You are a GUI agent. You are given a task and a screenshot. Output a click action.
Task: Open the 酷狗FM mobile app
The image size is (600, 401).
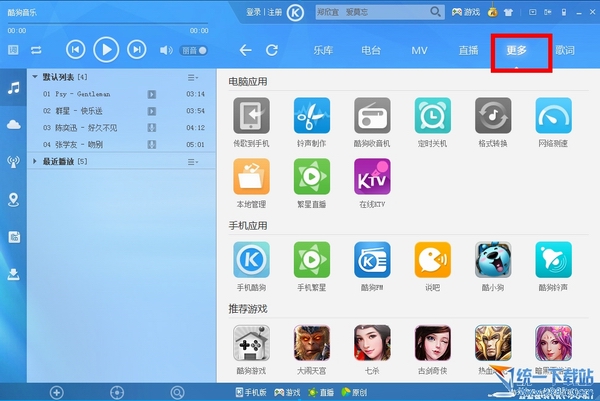click(372, 260)
